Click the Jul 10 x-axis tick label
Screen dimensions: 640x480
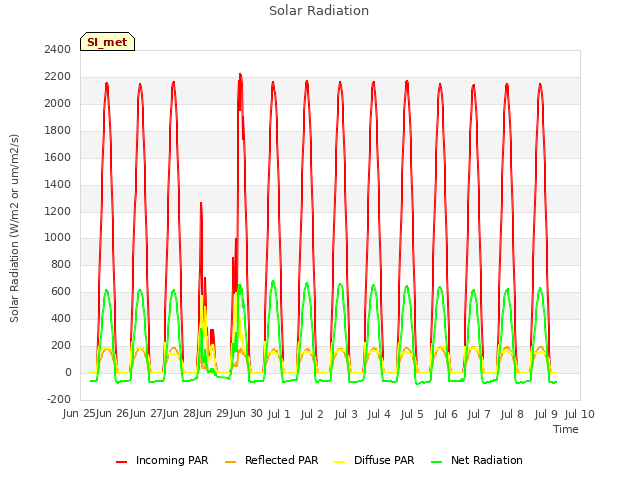(x=580, y=414)
